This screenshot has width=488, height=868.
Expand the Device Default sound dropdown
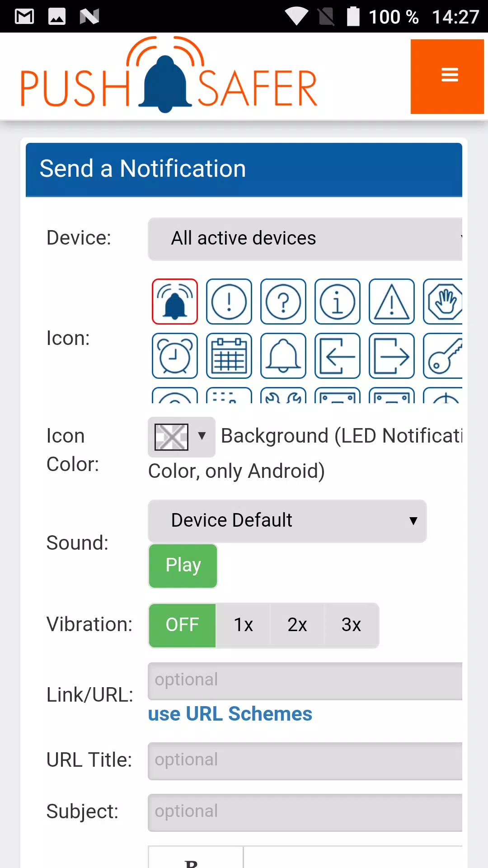(287, 521)
